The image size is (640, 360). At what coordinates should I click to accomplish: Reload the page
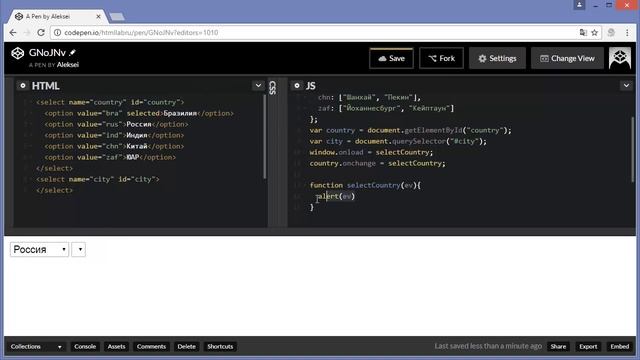41,33
